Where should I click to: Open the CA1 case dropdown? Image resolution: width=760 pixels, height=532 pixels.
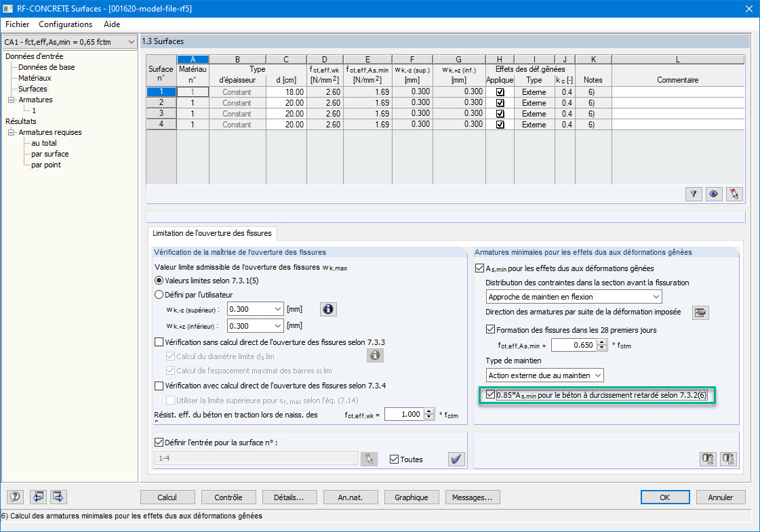[131, 42]
